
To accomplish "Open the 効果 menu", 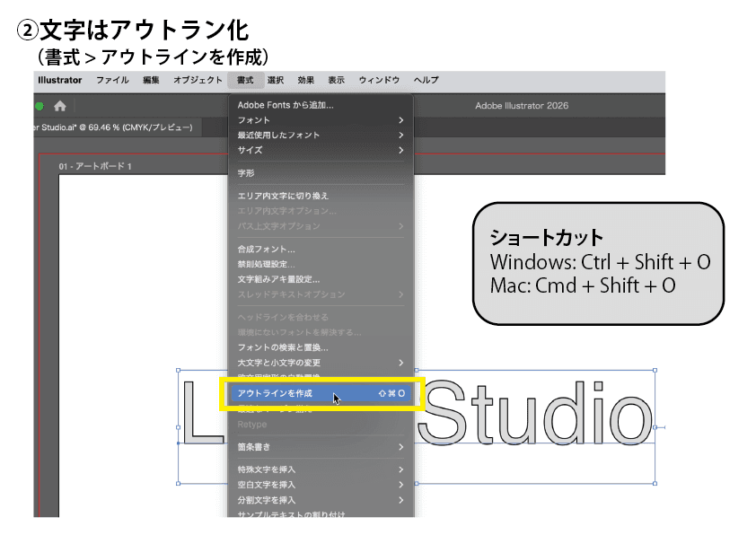I will [x=305, y=80].
